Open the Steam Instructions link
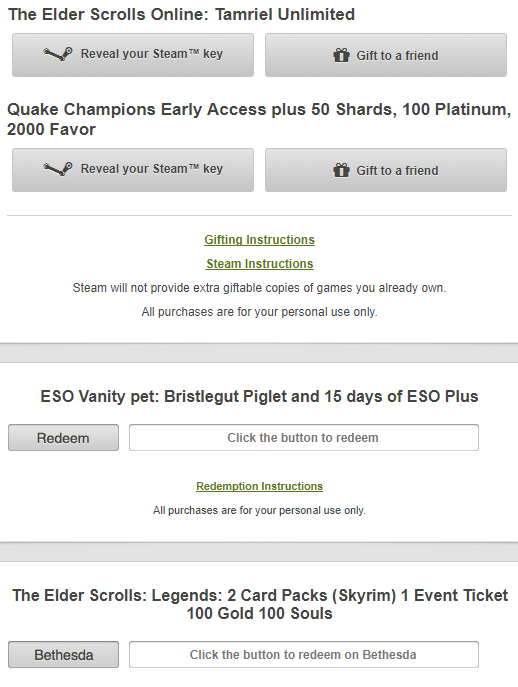The width and height of the screenshot is (518, 687). (260, 264)
